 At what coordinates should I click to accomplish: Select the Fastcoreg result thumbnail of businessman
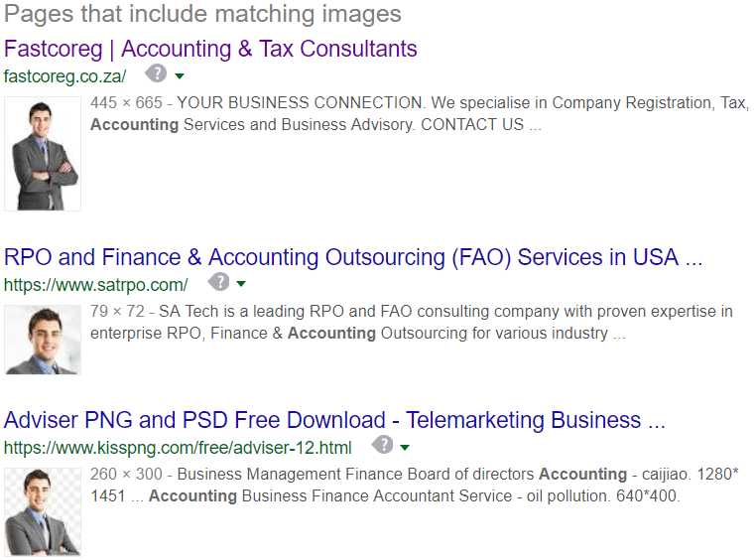point(43,154)
